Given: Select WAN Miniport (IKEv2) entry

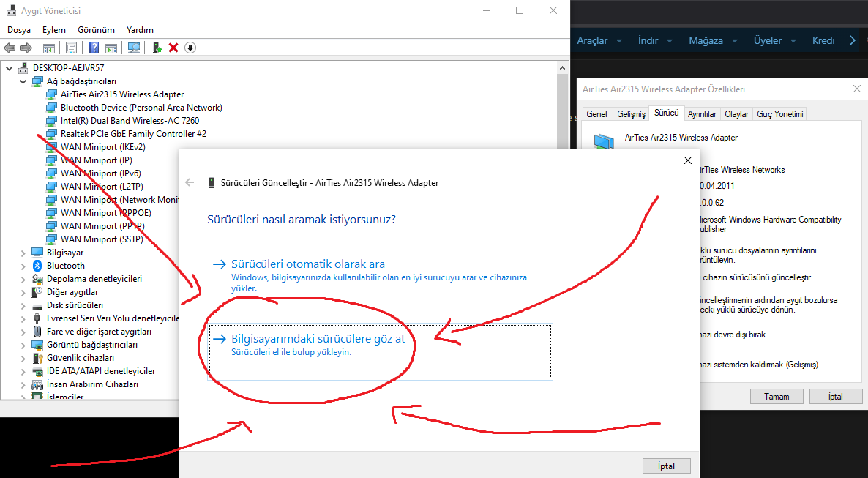Looking at the screenshot, I should click(x=103, y=147).
